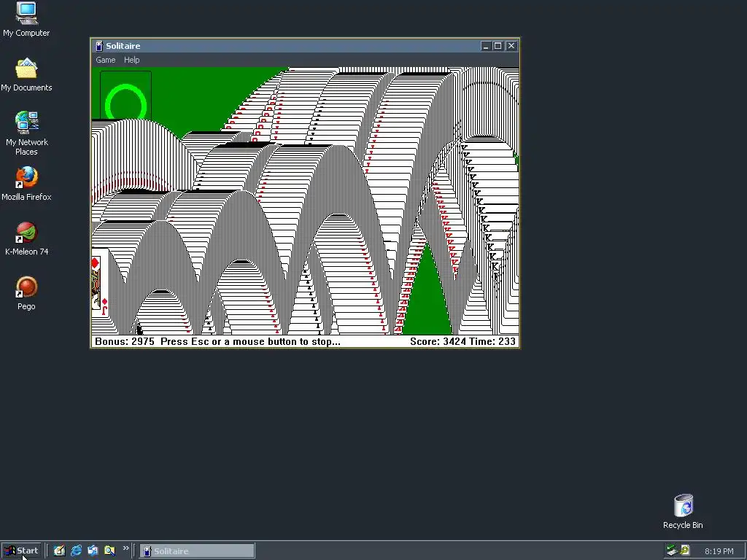This screenshot has height=560, width=747.
Task: Open folder search icon in Quick Launch
Action: coord(109,551)
